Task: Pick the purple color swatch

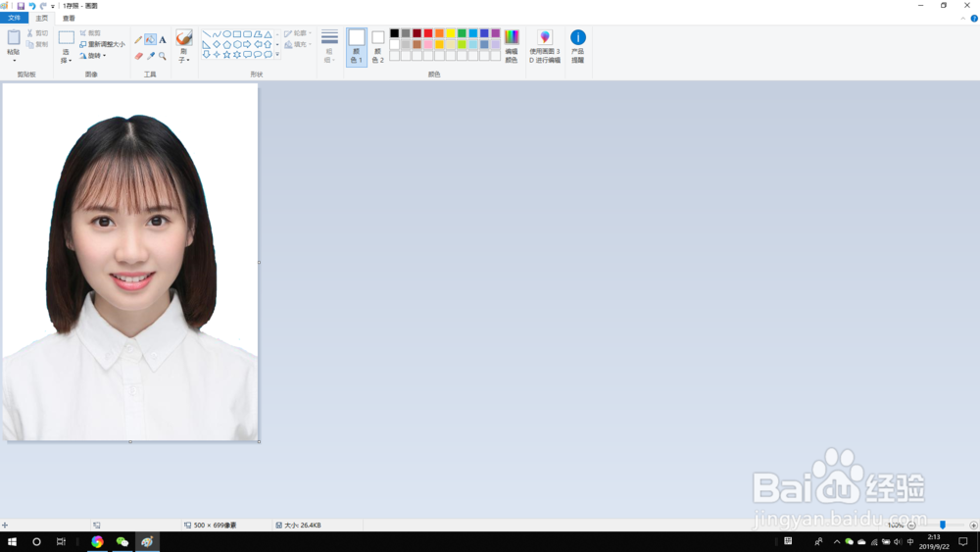Action: point(496,33)
